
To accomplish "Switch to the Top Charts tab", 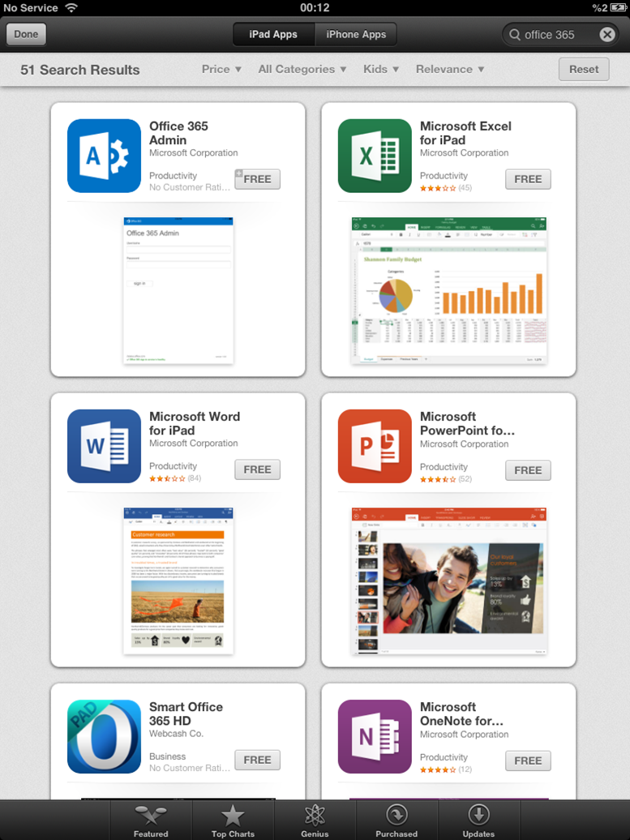I will coord(233,821).
